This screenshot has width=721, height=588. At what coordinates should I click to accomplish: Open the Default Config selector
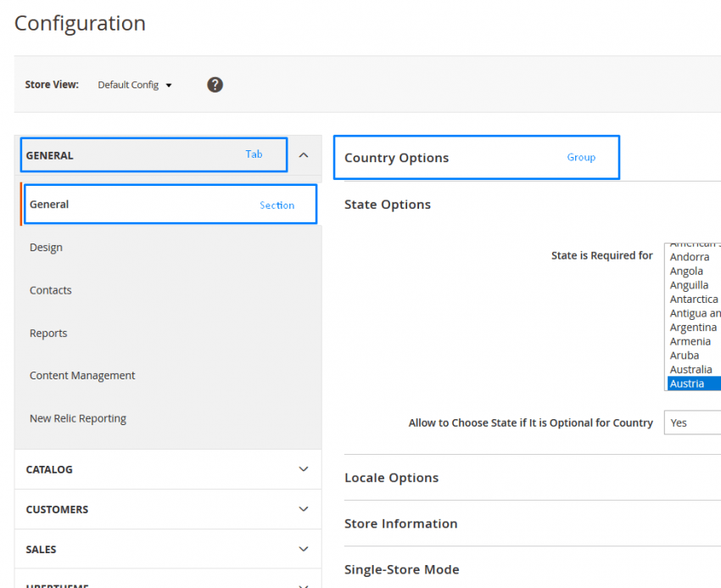pyautogui.click(x=134, y=84)
